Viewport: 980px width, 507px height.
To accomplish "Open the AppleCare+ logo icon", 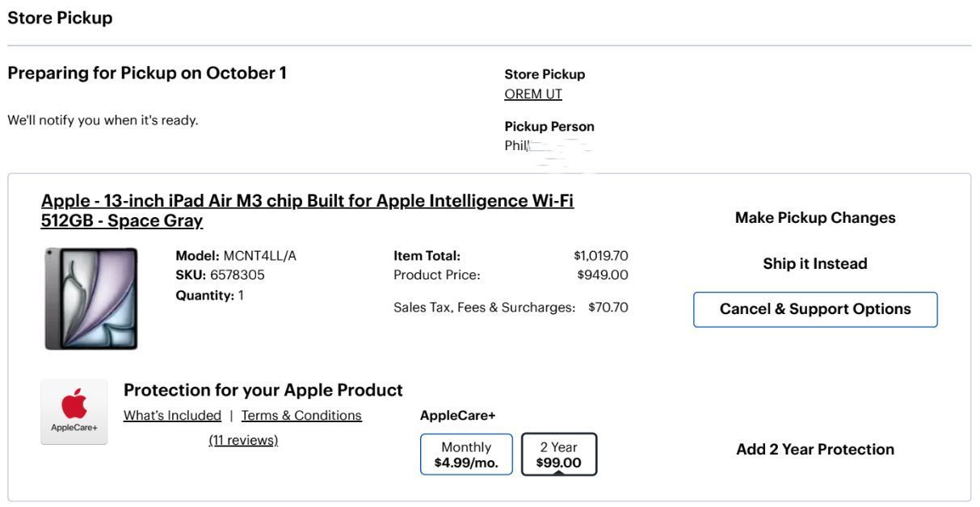I will click(x=74, y=412).
